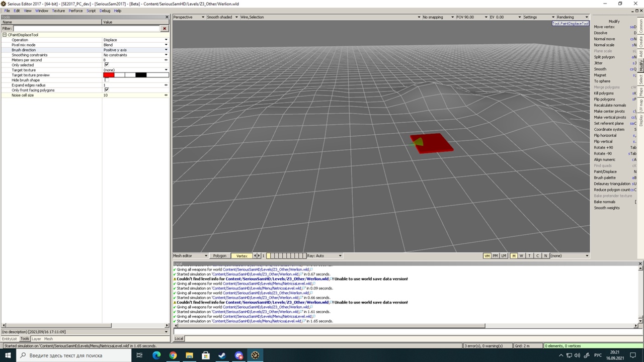The image size is (644, 362).
Task: Open Steam from the taskbar
Action: pos(222,355)
